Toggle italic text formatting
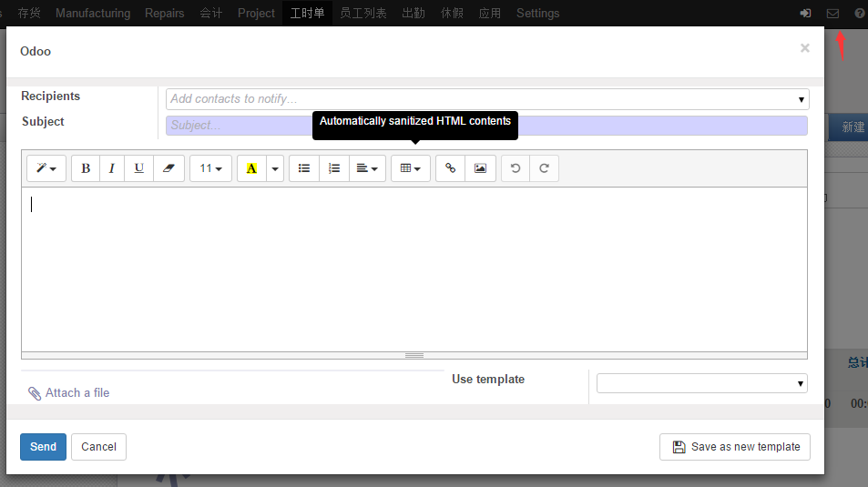Screen dimensions: 868x487 pyautogui.click(x=112, y=168)
